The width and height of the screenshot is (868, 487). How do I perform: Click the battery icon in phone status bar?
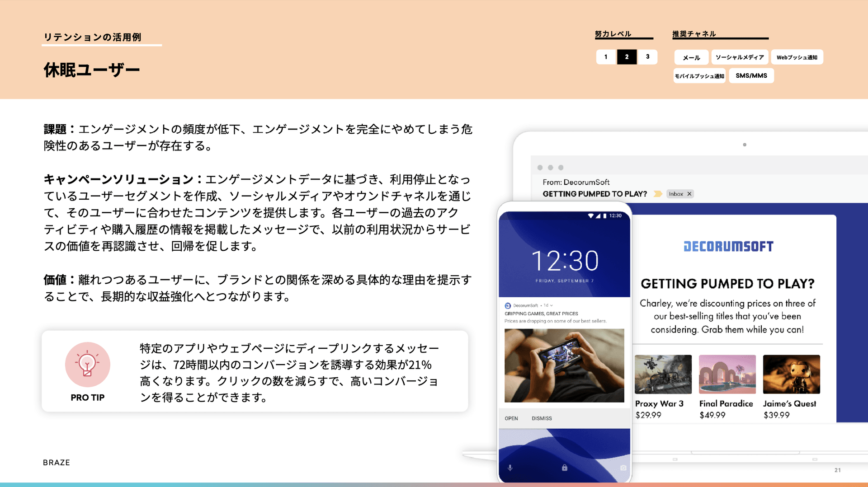[605, 216]
